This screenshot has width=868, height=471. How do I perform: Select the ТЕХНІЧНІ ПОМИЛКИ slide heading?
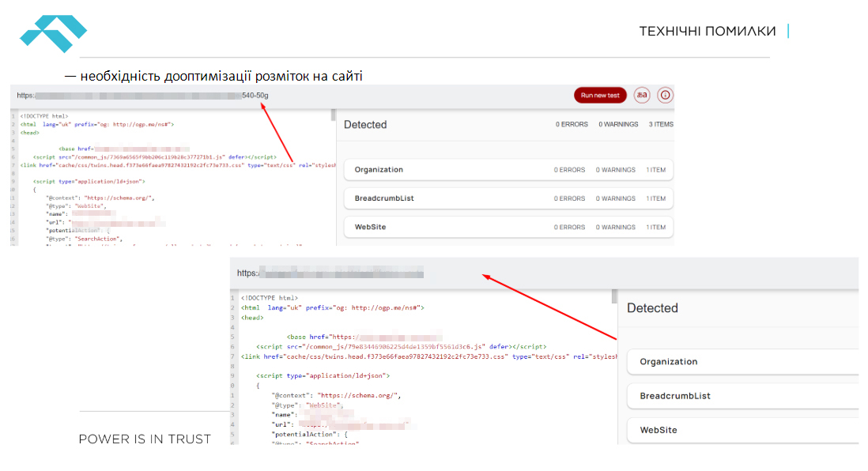pos(707,32)
